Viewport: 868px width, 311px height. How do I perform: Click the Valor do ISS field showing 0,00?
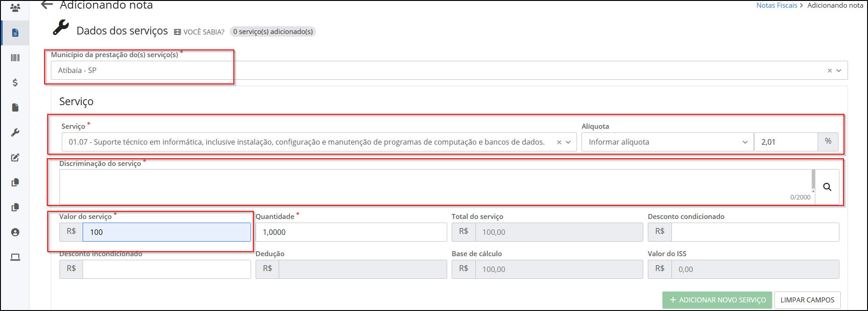pyautogui.click(x=755, y=269)
